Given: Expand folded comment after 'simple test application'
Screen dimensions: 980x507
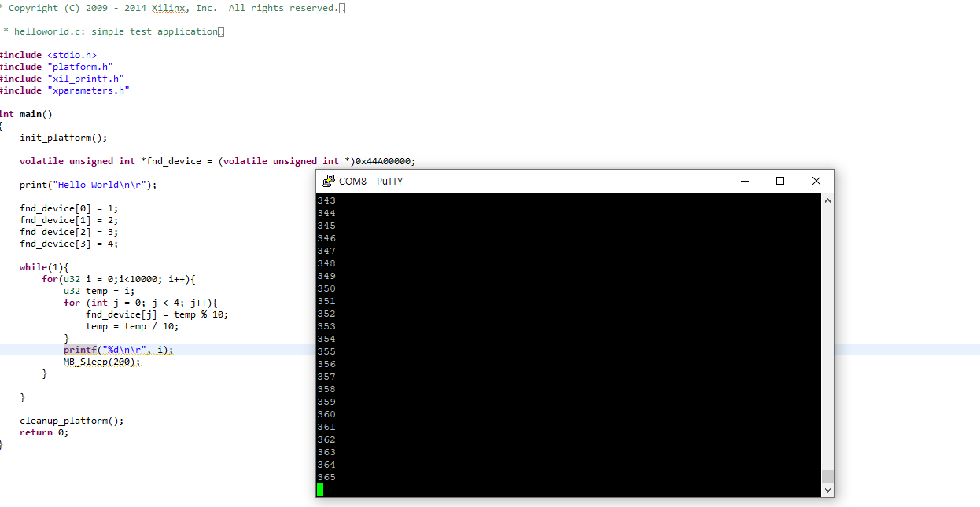Looking at the screenshot, I should pos(221,31).
